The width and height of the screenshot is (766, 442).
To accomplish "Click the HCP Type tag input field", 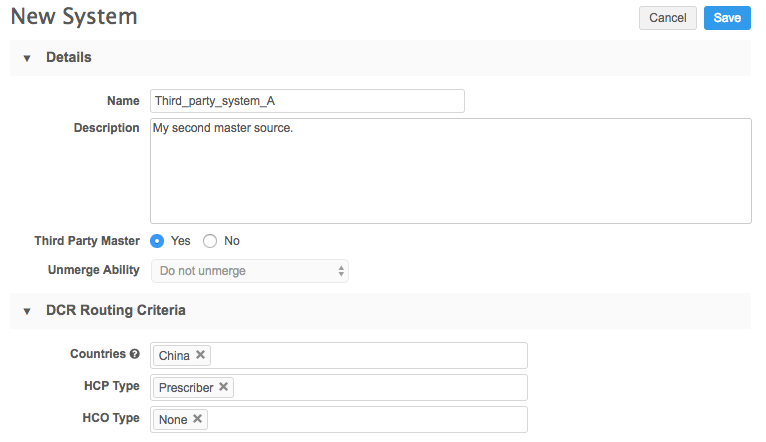I will [380, 387].
